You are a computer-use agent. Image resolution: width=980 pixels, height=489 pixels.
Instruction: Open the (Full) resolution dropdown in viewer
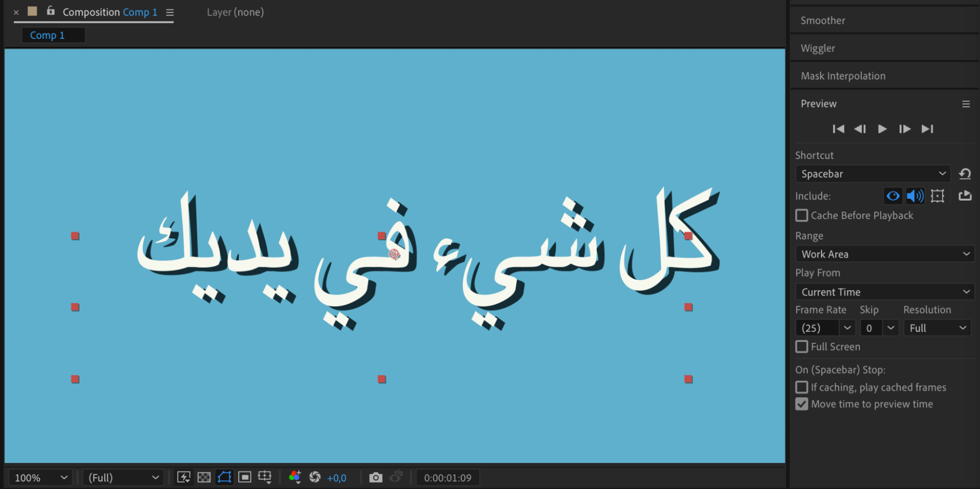(123, 478)
